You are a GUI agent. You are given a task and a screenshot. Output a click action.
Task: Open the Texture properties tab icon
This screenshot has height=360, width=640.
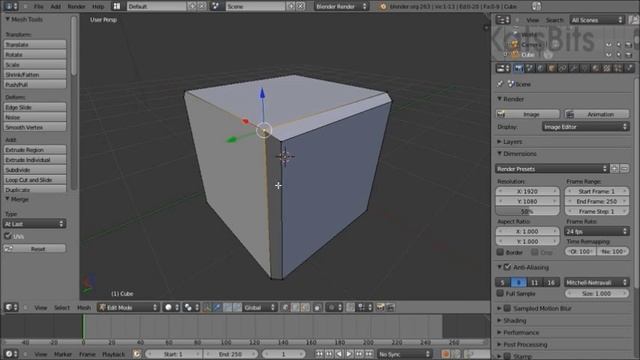(x=607, y=68)
